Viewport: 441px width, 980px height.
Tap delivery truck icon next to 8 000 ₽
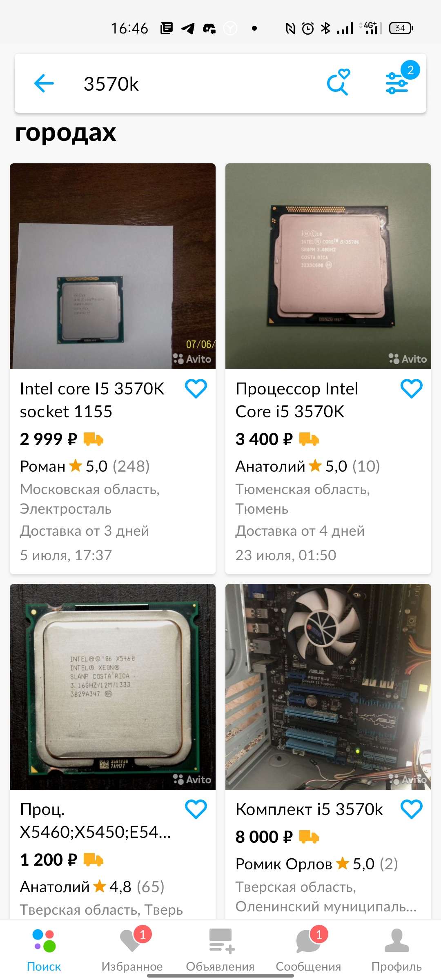coord(309,837)
